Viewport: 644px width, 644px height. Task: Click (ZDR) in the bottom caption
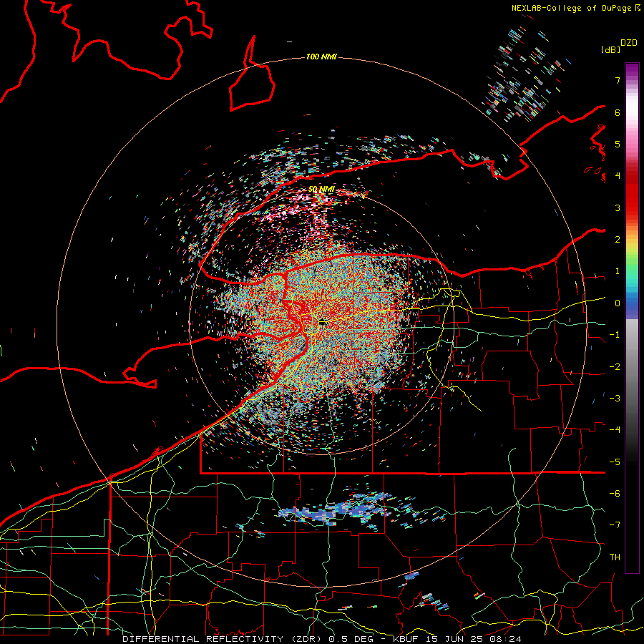click(307, 639)
